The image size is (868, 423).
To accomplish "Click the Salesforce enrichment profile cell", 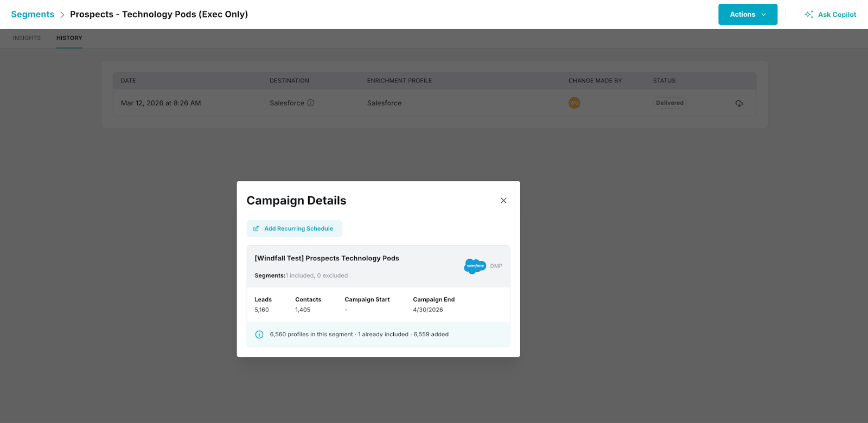I will [x=384, y=103].
